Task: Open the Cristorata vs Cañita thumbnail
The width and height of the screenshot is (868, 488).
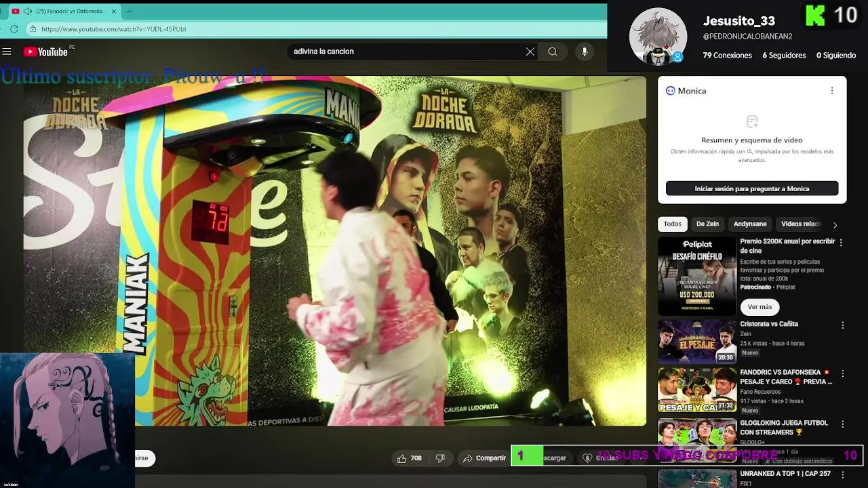Action: coord(697,342)
